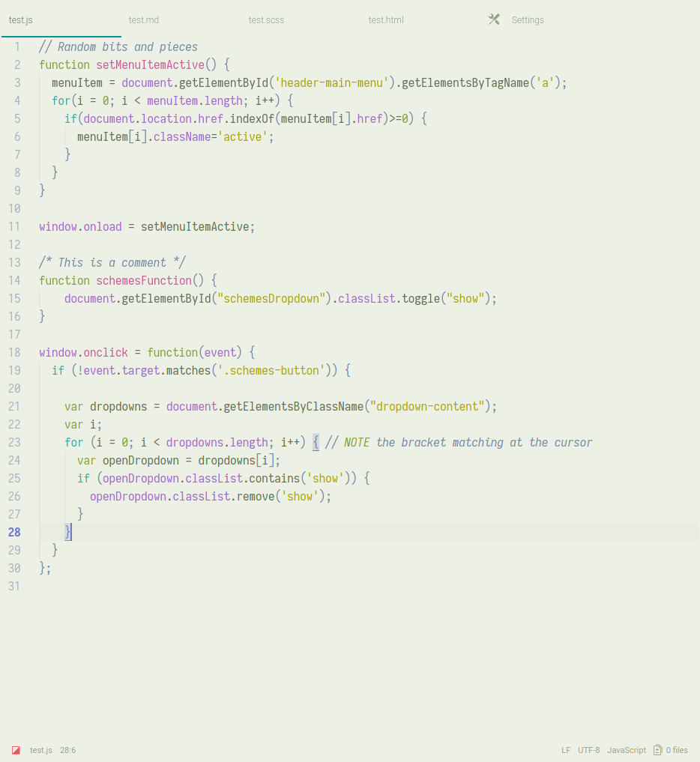Change line endings via LF indicator

point(566,750)
